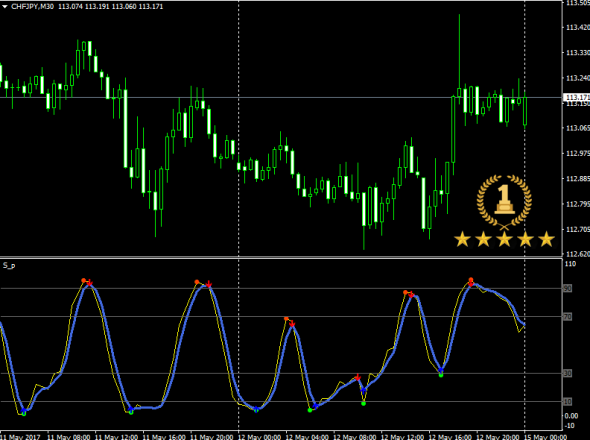The width and height of the screenshot is (590, 440).
Task: Click the 10 level label on indicator scale
Action: pos(567,402)
